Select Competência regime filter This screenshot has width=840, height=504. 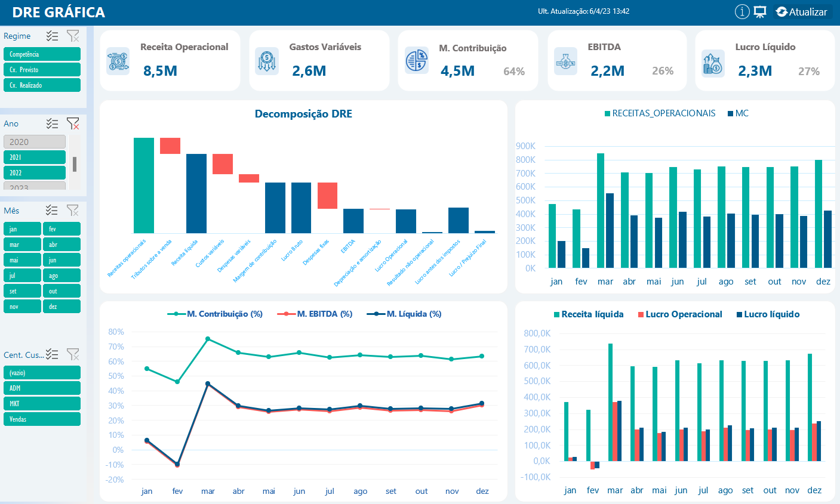42,54
